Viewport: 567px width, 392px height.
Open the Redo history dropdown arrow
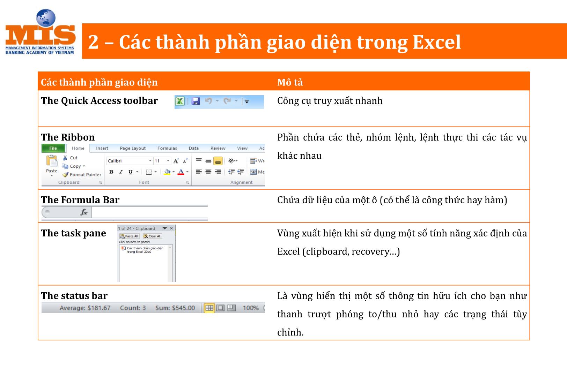pyautogui.click(x=236, y=101)
